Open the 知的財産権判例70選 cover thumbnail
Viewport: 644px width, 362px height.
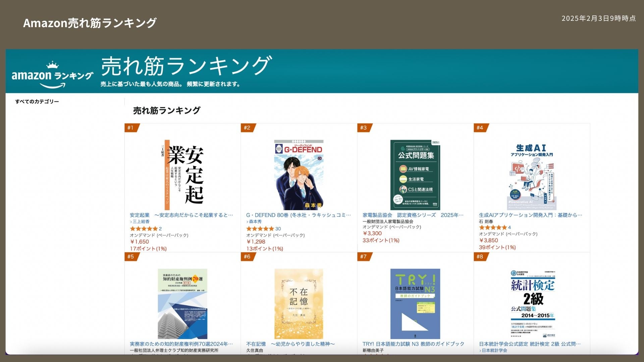tap(182, 304)
